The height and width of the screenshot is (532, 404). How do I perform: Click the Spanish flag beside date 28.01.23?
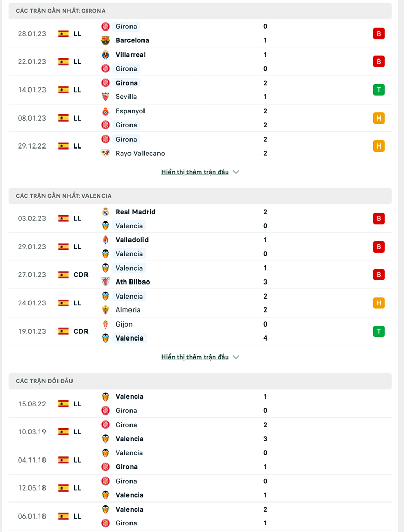[65, 33]
